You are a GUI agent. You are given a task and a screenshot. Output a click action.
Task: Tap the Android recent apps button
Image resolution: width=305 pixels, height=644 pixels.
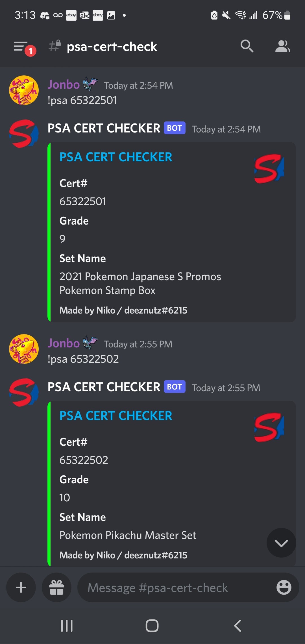pos(67,626)
